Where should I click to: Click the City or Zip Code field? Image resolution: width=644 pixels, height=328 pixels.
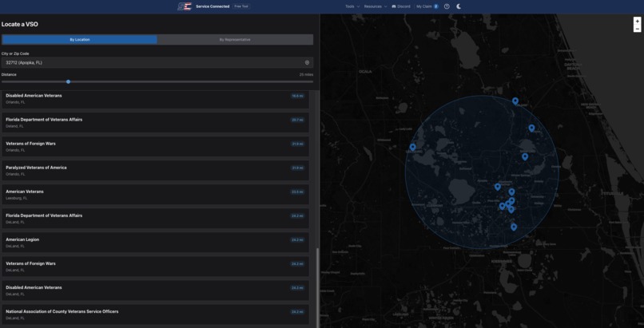(157, 63)
